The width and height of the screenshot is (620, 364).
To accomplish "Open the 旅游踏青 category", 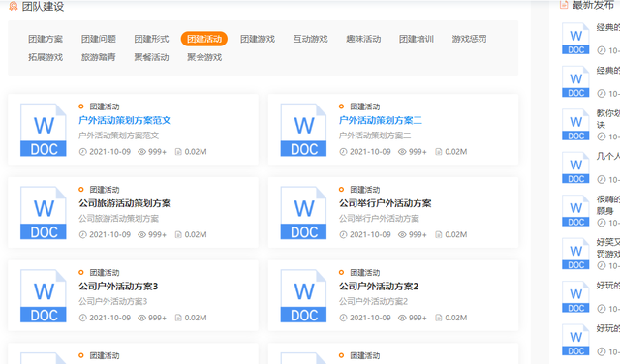I will [99, 57].
